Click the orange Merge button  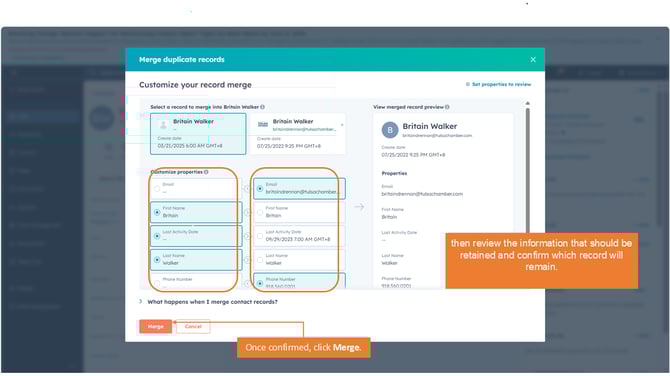coord(156,326)
